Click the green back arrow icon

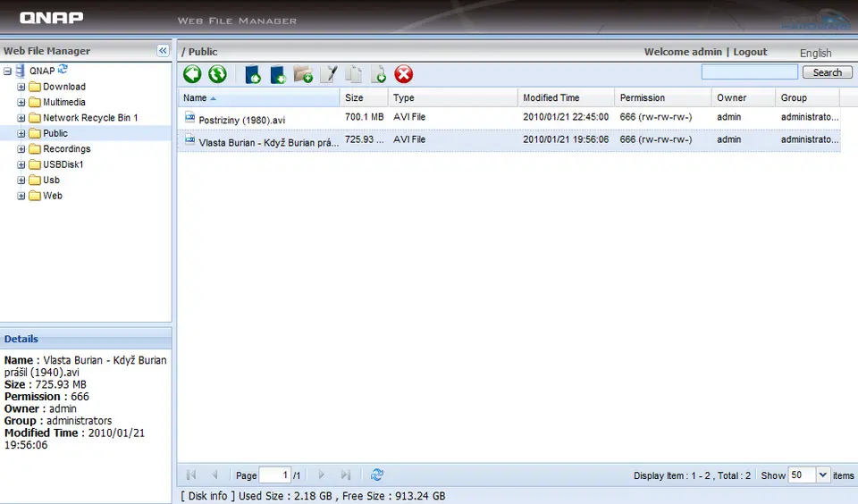(192, 75)
